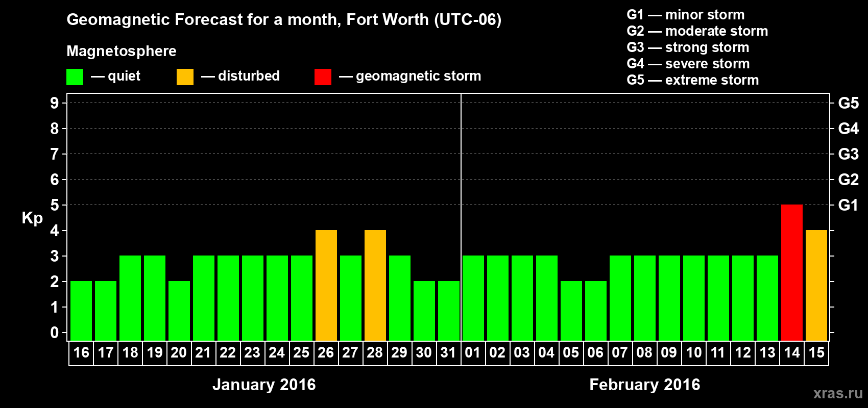Click 'G1 — minor storm' legend line
868x408 pixels.
(686, 15)
